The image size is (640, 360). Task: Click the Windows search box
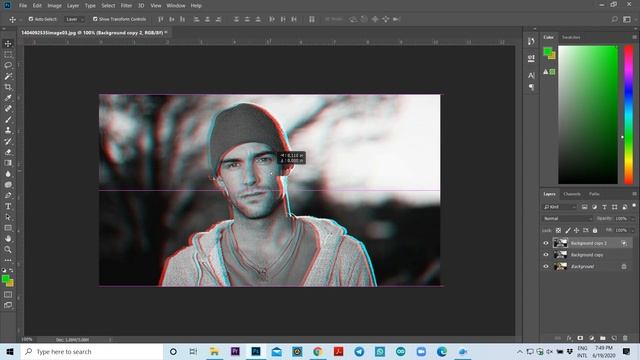92,351
